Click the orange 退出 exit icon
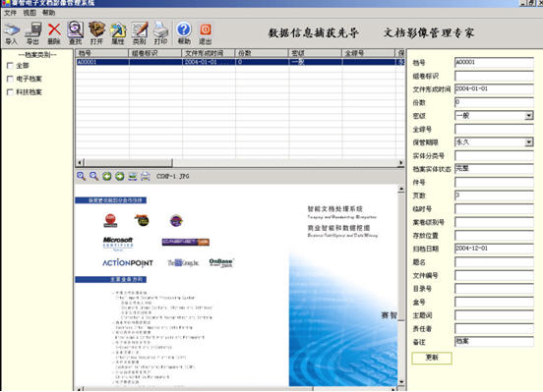 [x=205, y=33]
